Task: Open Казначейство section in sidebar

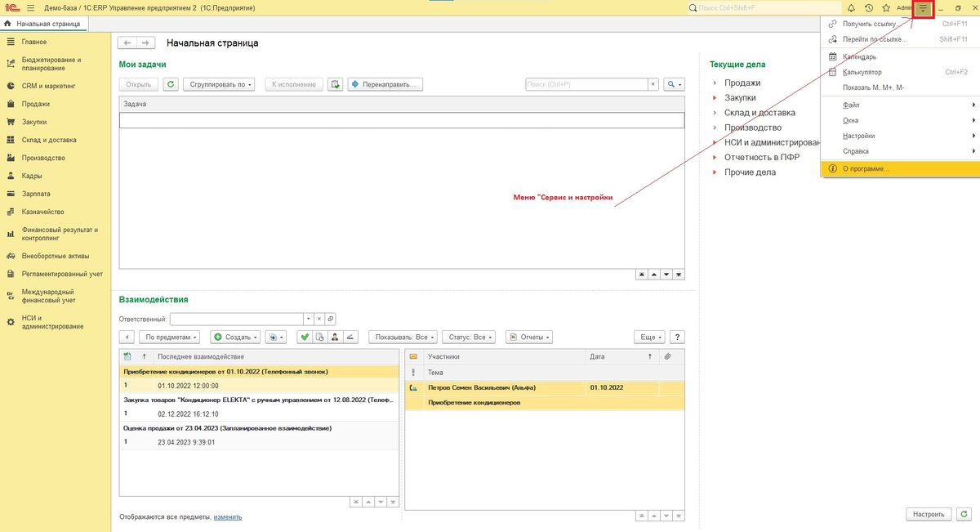Action: pos(56,212)
